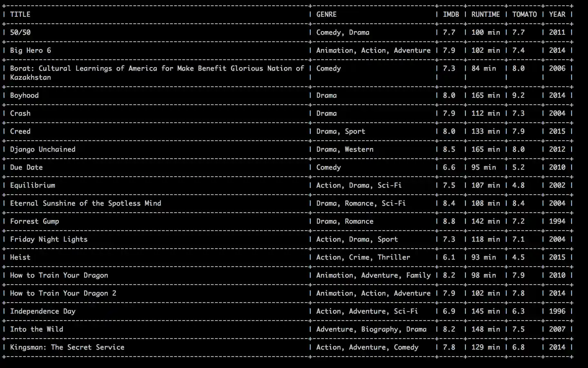Click the genre 'Adventure, Biography, Drama'
This screenshot has height=368, width=588.
click(371, 329)
